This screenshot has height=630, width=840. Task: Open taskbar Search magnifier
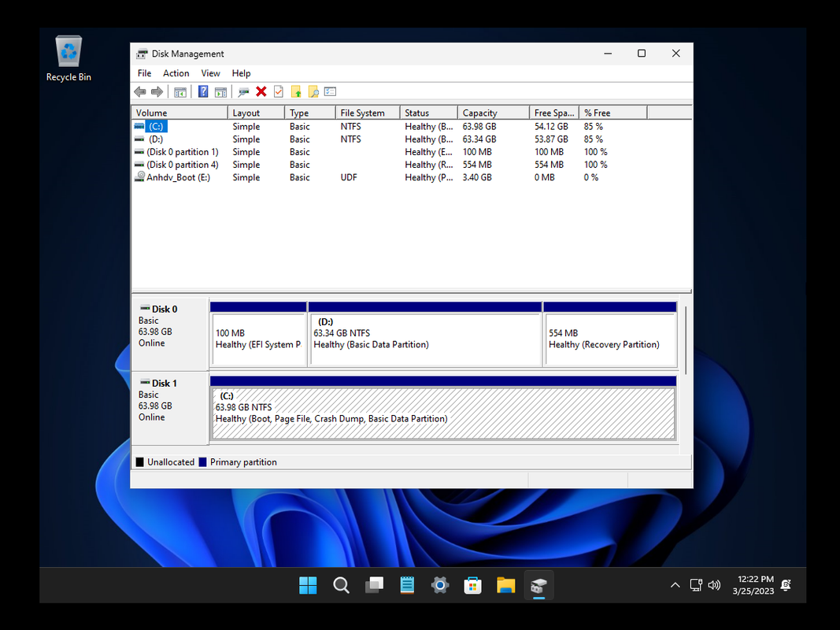pos(341,586)
